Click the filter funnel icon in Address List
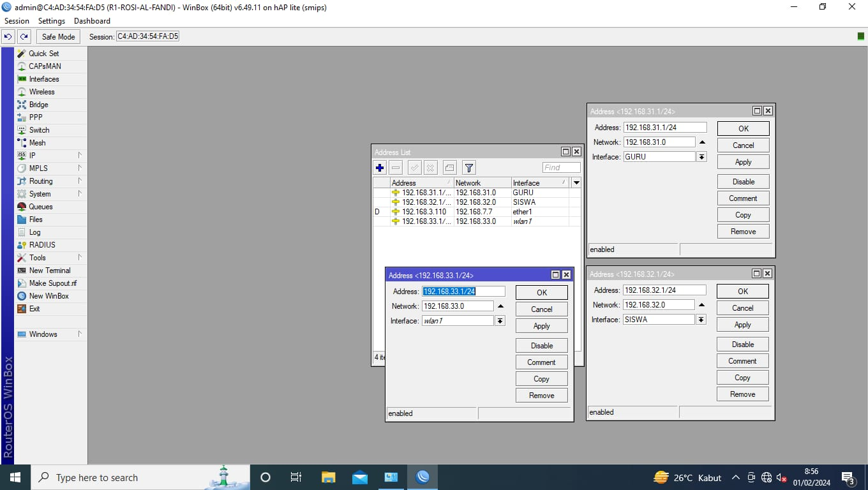This screenshot has width=868, height=490. click(x=469, y=168)
